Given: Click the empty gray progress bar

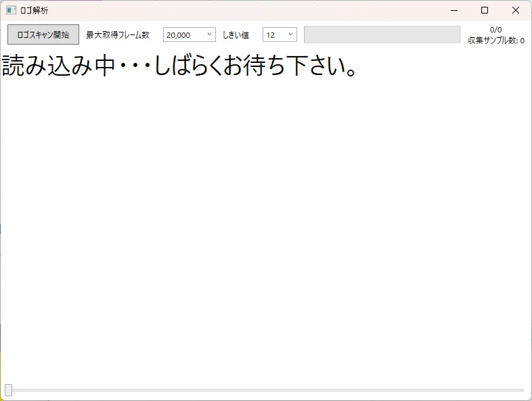Looking at the screenshot, I should [382, 34].
